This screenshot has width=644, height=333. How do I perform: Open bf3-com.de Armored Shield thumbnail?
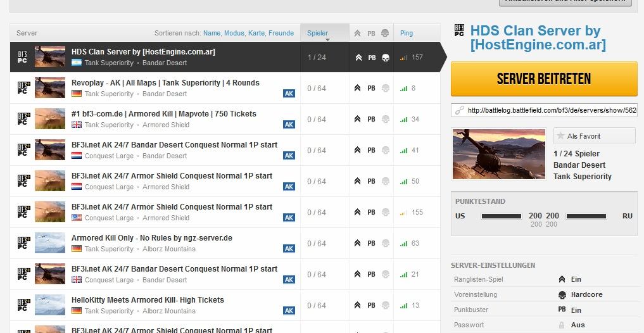pyautogui.click(x=49, y=118)
